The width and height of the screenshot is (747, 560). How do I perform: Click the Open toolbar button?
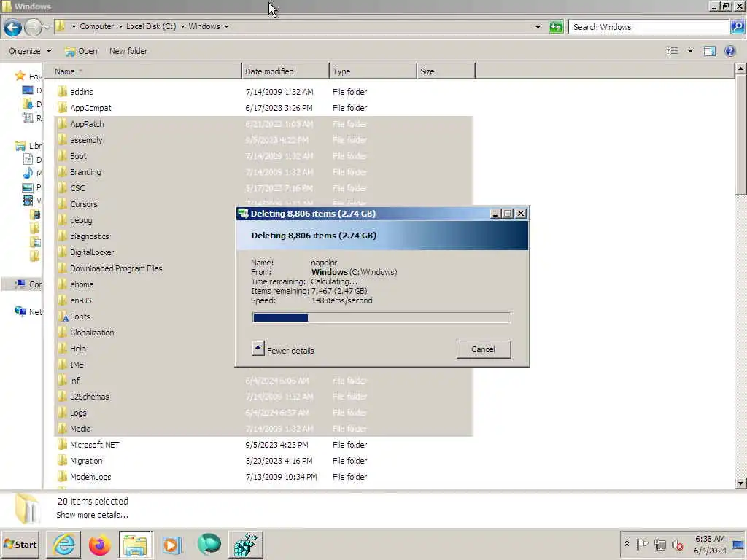(x=82, y=51)
